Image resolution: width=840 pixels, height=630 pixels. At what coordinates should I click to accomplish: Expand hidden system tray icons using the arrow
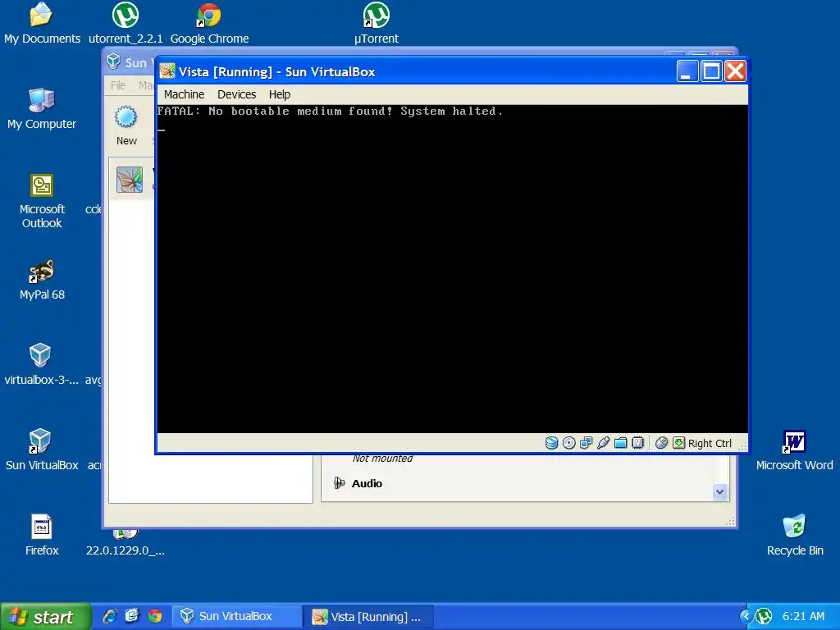point(746,617)
